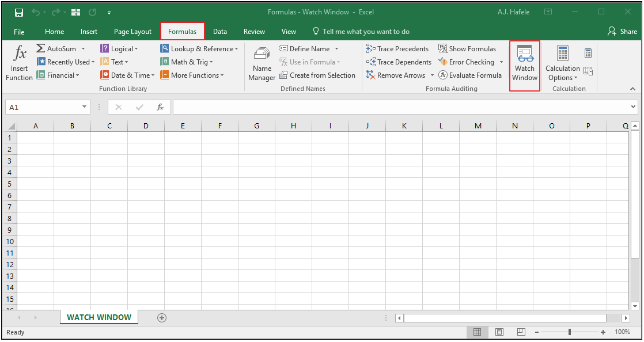Open More Functions menu
Image resolution: width=644 pixels, height=342 pixels.
[x=192, y=75]
